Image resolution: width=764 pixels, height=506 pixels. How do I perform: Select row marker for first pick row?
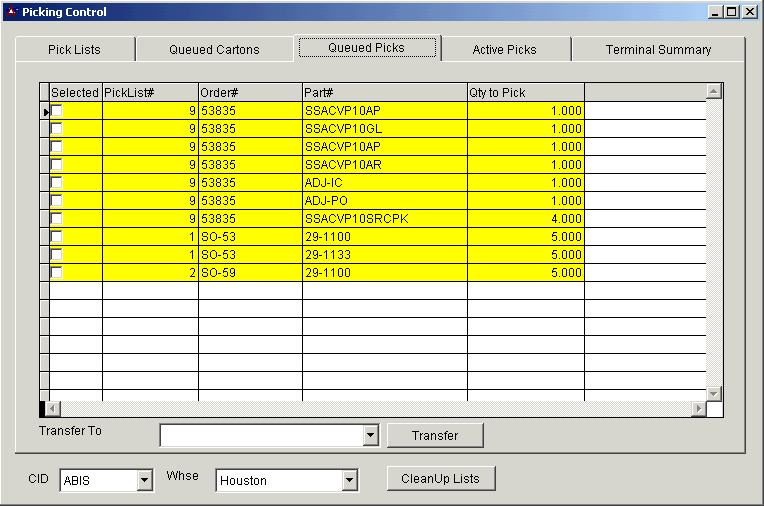tap(45, 111)
